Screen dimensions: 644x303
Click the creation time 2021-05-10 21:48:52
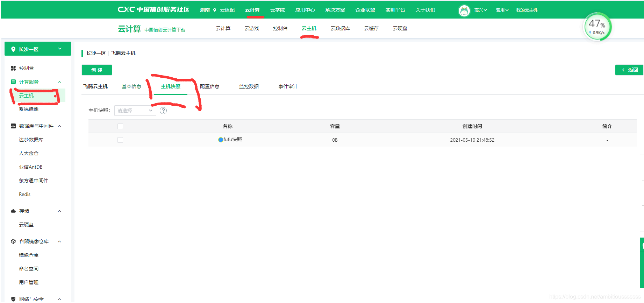[472, 140]
